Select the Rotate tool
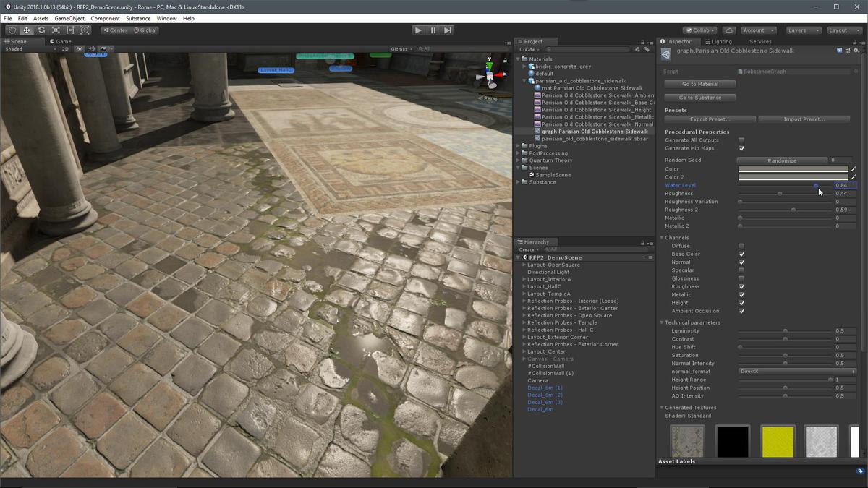Image resolution: width=868 pixels, height=488 pixels. tap(41, 30)
